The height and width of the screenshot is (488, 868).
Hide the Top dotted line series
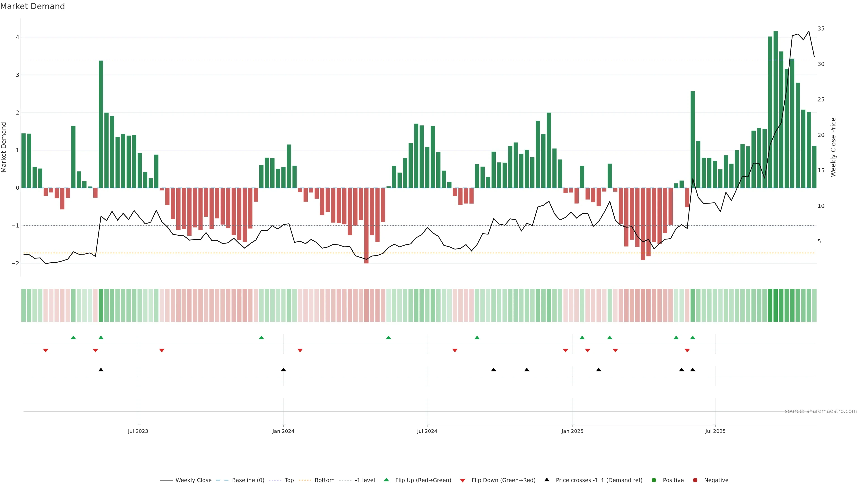point(289,480)
